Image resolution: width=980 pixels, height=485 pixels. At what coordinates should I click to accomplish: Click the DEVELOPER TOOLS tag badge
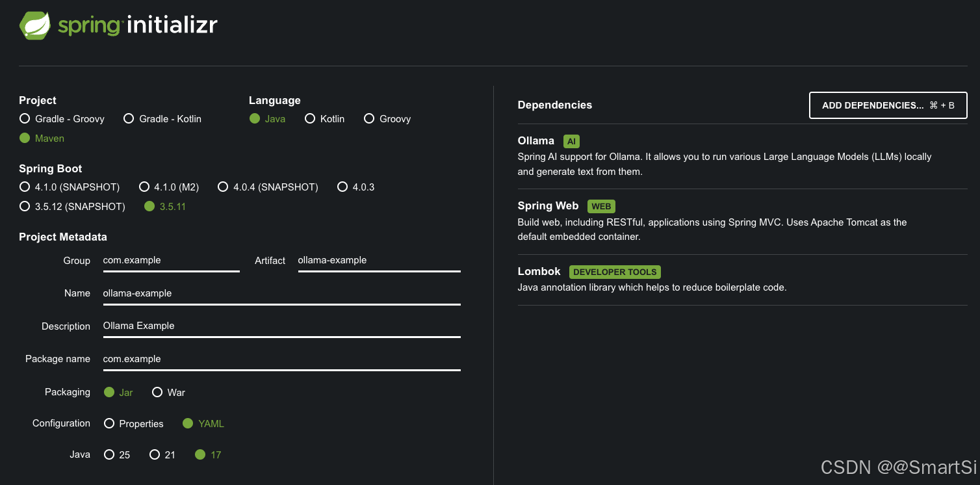tap(615, 272)
